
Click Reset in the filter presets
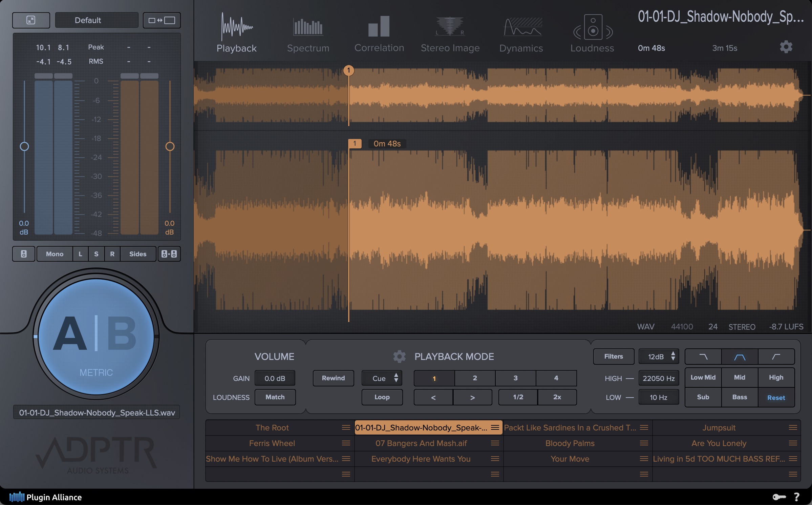pyautogui.click(x=776, y=398)
